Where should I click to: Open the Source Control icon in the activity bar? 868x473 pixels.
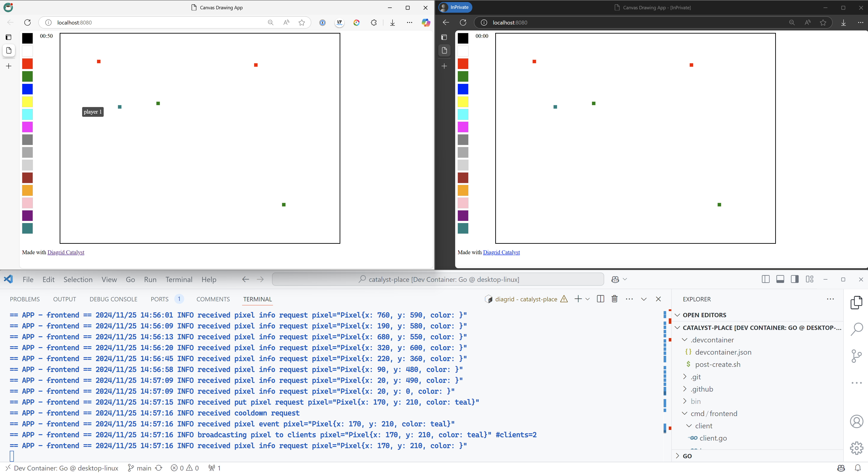(856, 356)
